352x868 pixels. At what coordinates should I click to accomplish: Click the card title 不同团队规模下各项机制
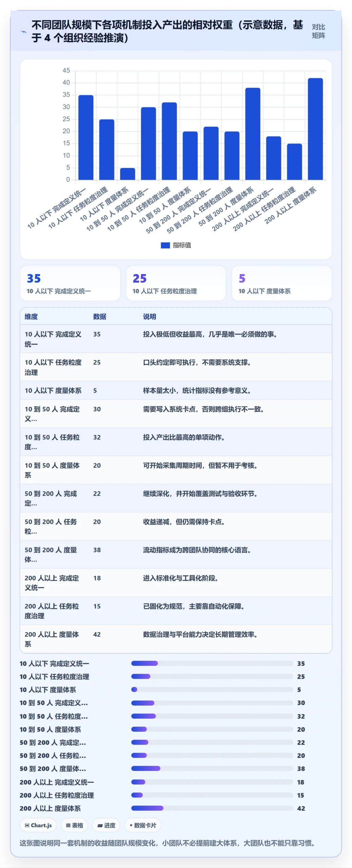(167, 31)
